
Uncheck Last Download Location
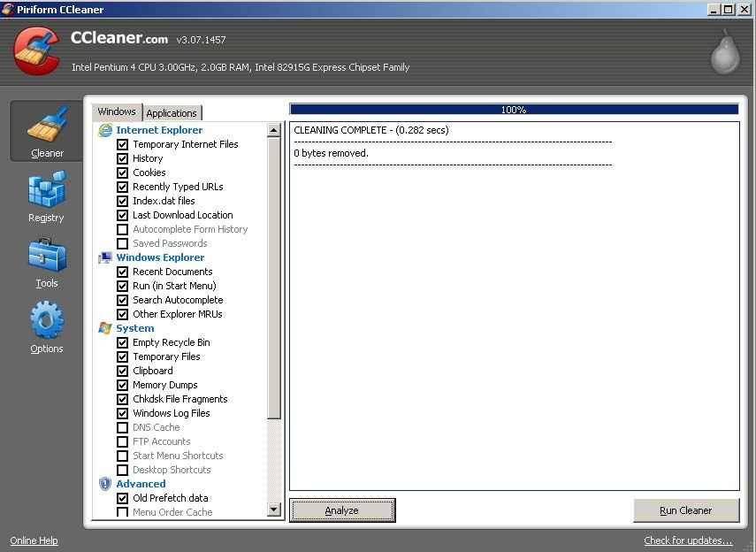(x=123, y=215)
